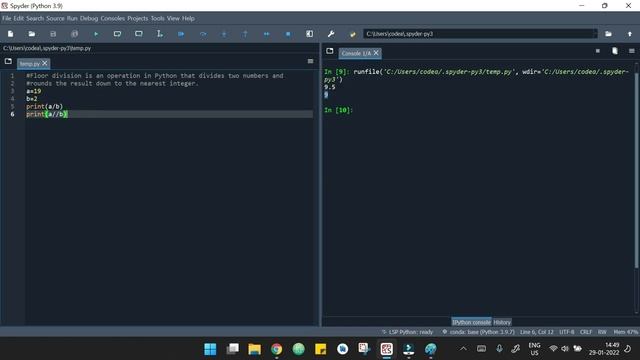Click the line a=19 in editor
This screenshot has height=360, width=640.
[x=33, y=91]
